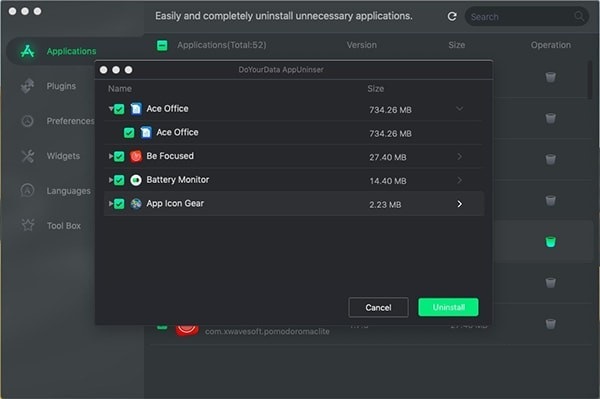Viewport: 600px width, 399px height.
Task: Click the refresh icon next to Search
Action: point(452,16)
